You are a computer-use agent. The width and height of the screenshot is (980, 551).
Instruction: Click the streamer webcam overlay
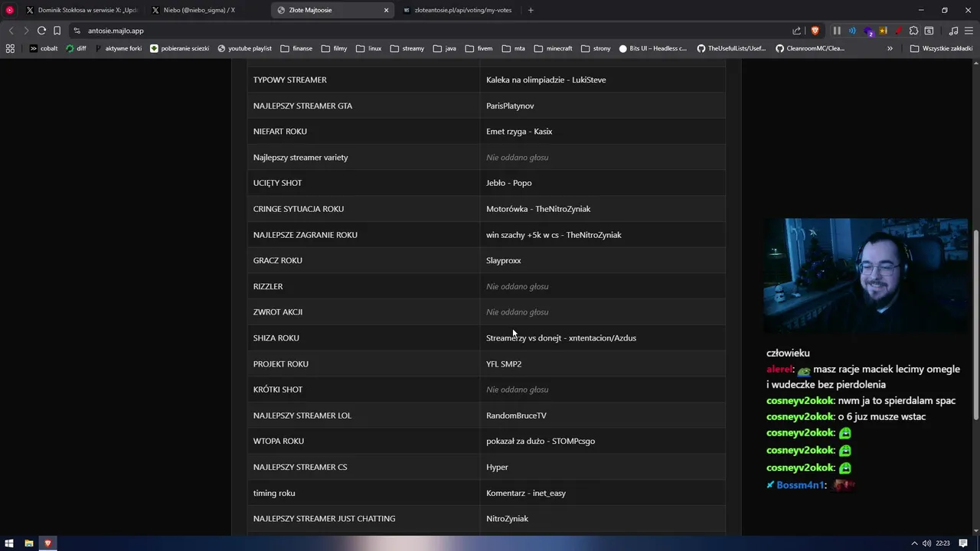tap(865, 275)
